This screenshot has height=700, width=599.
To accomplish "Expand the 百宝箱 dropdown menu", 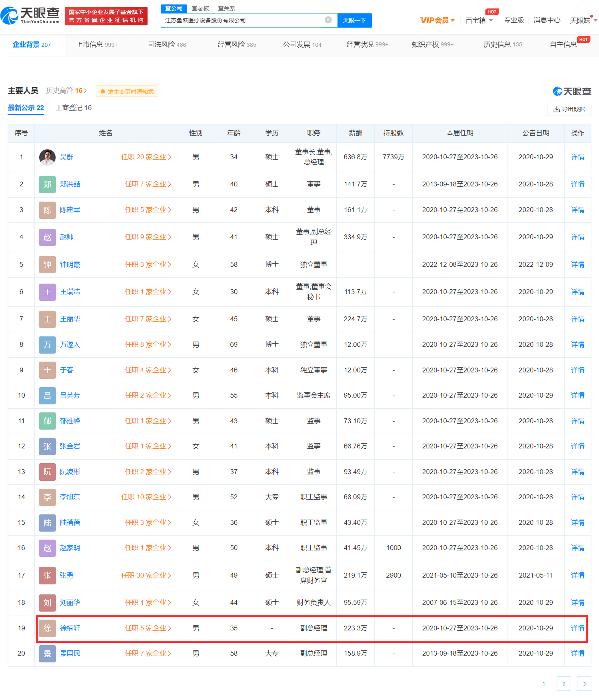I will pyautogui.click(x=479, y=20).
